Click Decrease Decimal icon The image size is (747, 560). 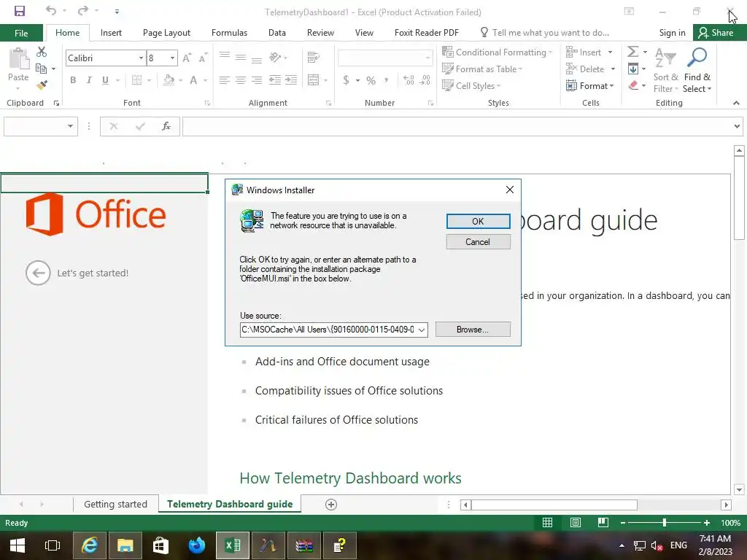425,80
